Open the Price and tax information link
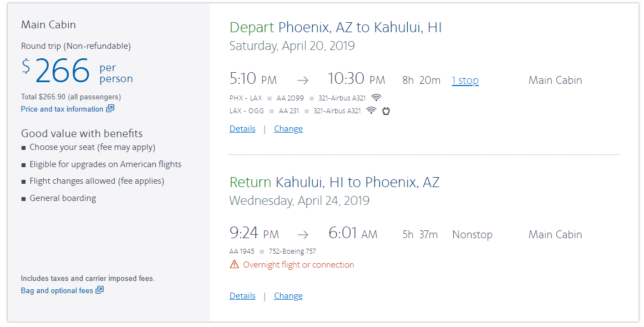 pyautogui.click(x=62, y=109)
